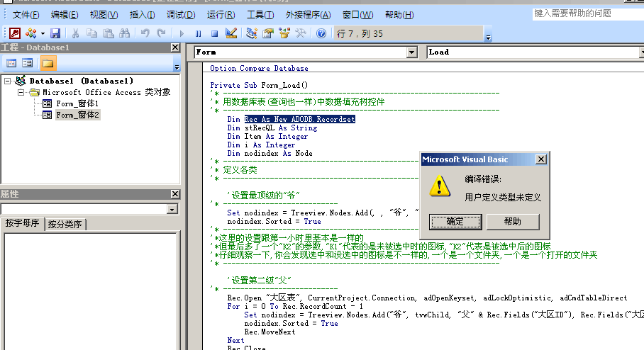Click the Visual Basic Help icon
Viewport: 644px width, 350px height.
(x=321, y=33)
